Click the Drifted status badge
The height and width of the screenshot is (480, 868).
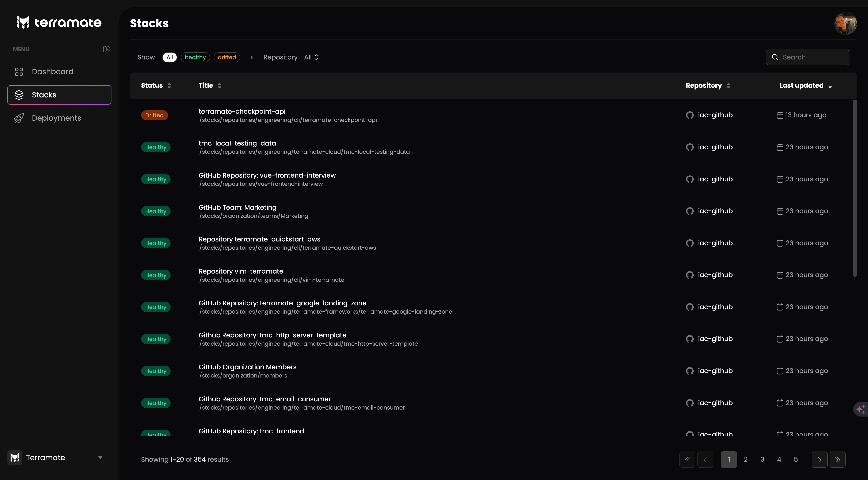154,115
